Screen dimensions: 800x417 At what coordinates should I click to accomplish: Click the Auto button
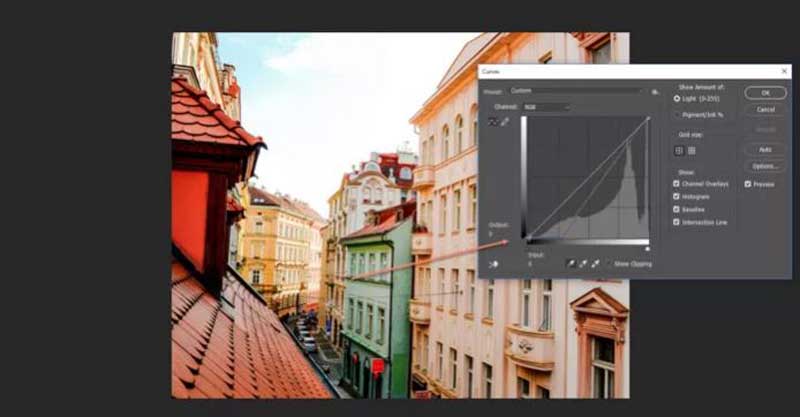tap(764, 149)
